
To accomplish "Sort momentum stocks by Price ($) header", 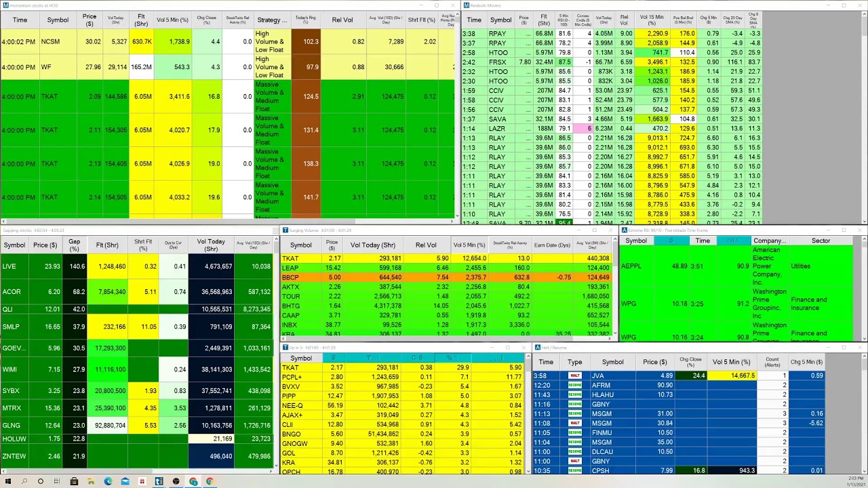I will tap(90, 20).
